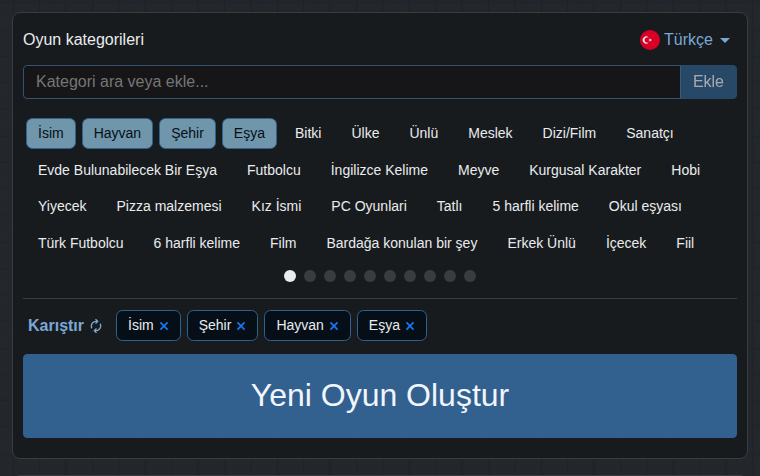This screenshot has height=476, width=760.
Task: Select the Ünlü category
Action: pos(424,133)
